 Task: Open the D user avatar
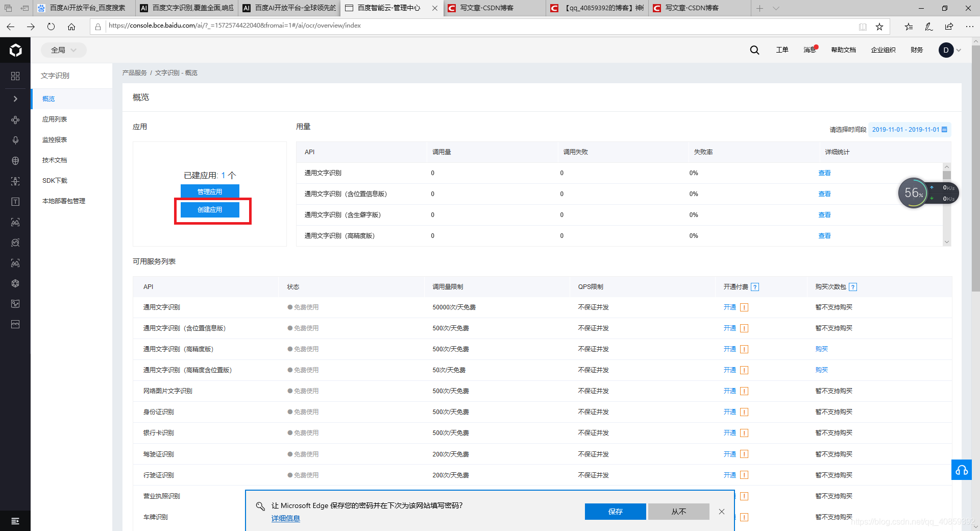click(x=946, y=50)
